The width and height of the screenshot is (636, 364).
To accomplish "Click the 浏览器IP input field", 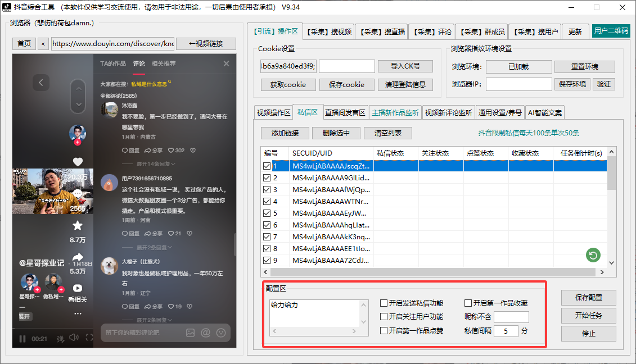I will point(518,84).
